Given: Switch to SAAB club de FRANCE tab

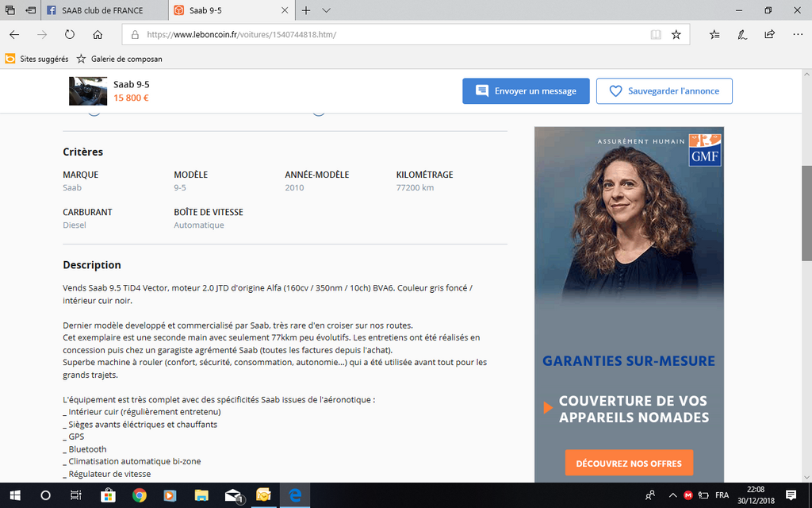Looking at the screenshot, I should (105, 10).
